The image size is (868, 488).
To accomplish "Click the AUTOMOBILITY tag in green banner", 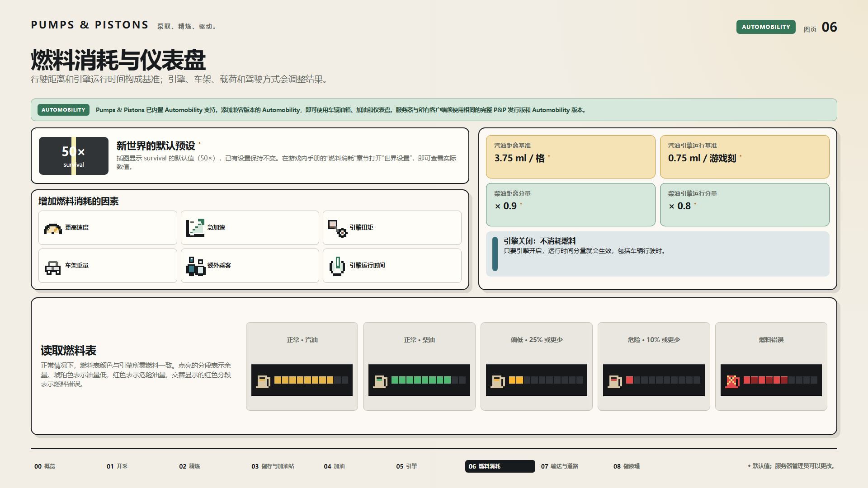I will (x=63, y=110).
